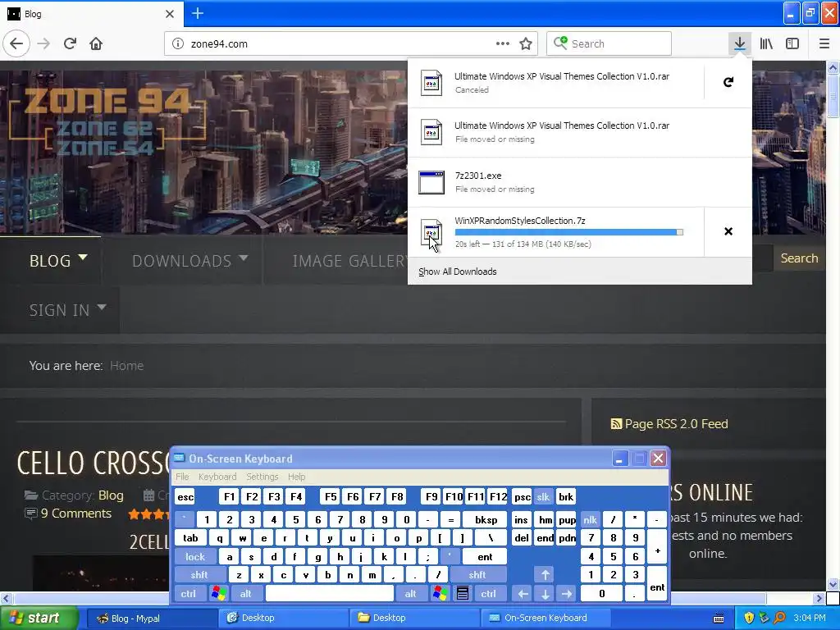Click the horizontal scrollbar left arrow
This screenshot has height=630, width=840.
coord(6,598)
